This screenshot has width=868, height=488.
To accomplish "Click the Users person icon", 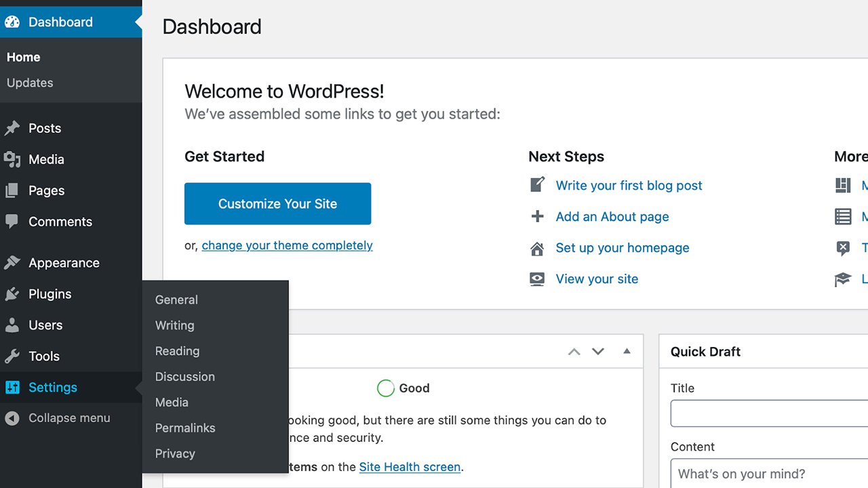I will pyautogui.click(x=12, y=325).
